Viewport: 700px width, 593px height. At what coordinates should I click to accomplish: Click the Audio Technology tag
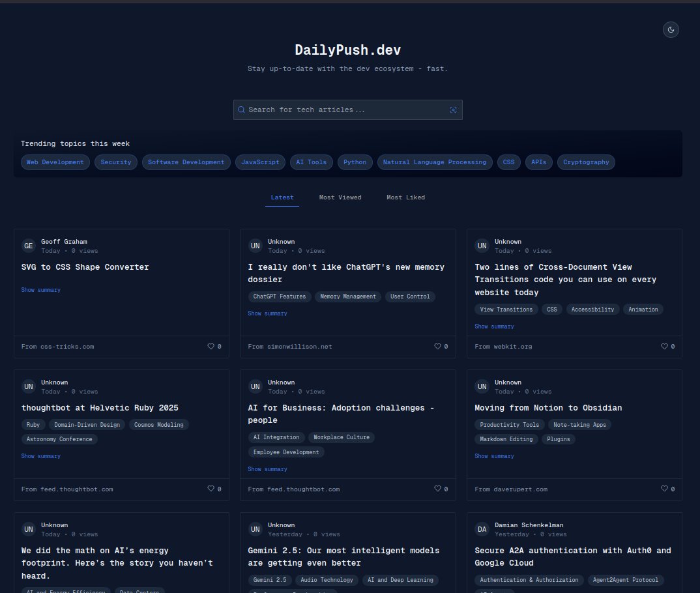point(327,580)
